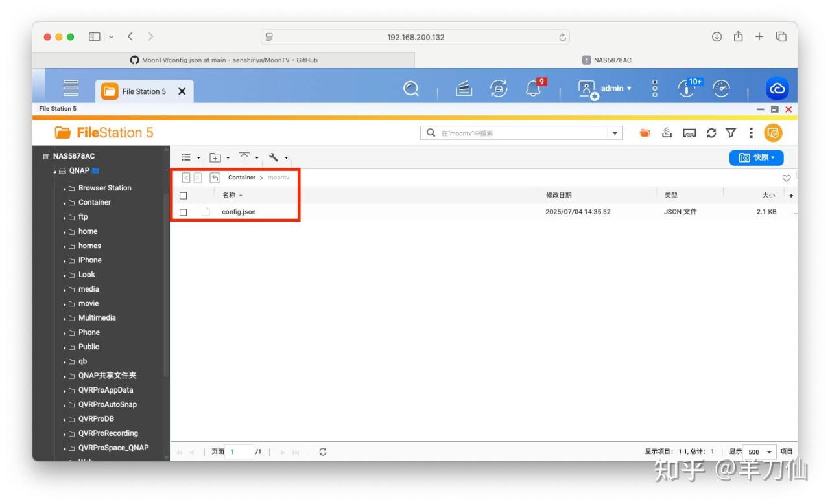Open File Station more settings dots
830x504 pixels.
pos(751,133)
